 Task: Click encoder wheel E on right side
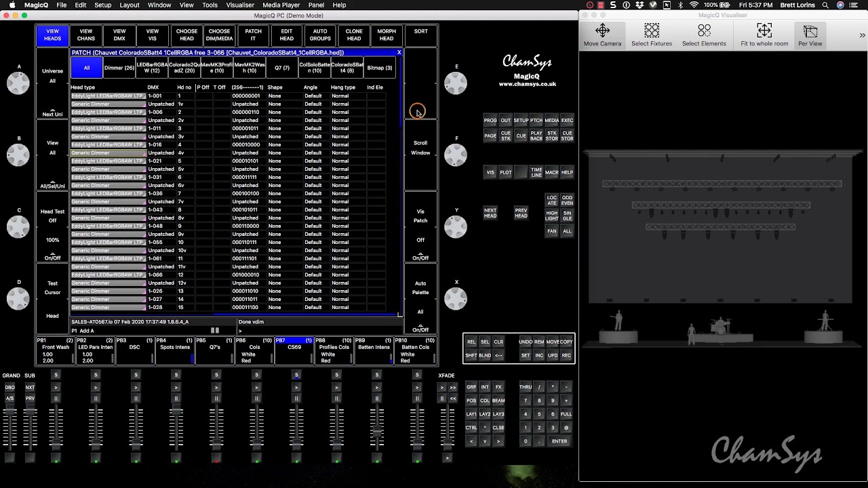coord(456,83)
